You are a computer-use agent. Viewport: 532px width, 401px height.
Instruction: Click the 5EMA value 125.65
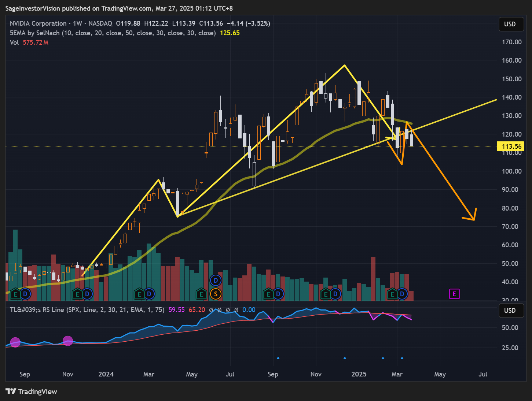pyautogui.click(x=230, y=33)
